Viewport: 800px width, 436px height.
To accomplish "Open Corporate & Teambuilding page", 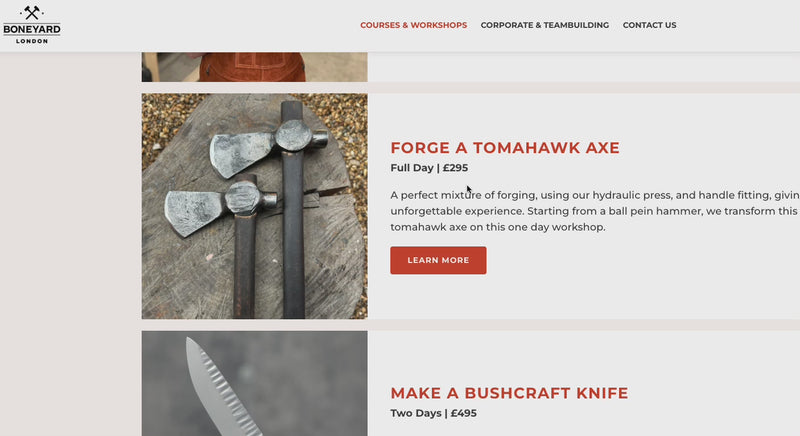I will tap(544, 25).
